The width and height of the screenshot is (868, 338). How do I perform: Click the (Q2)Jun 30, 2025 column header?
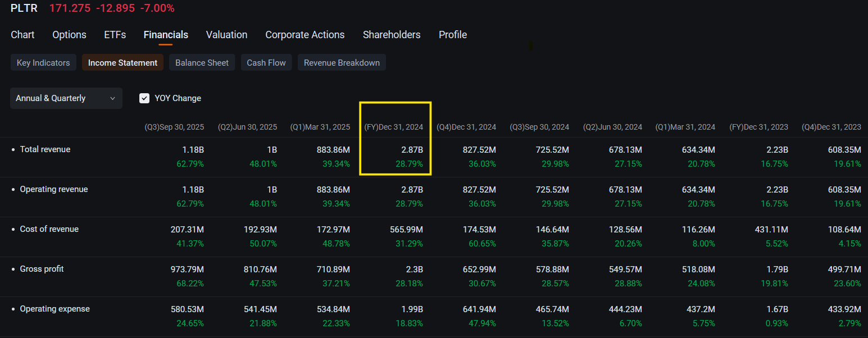point(247,127)
